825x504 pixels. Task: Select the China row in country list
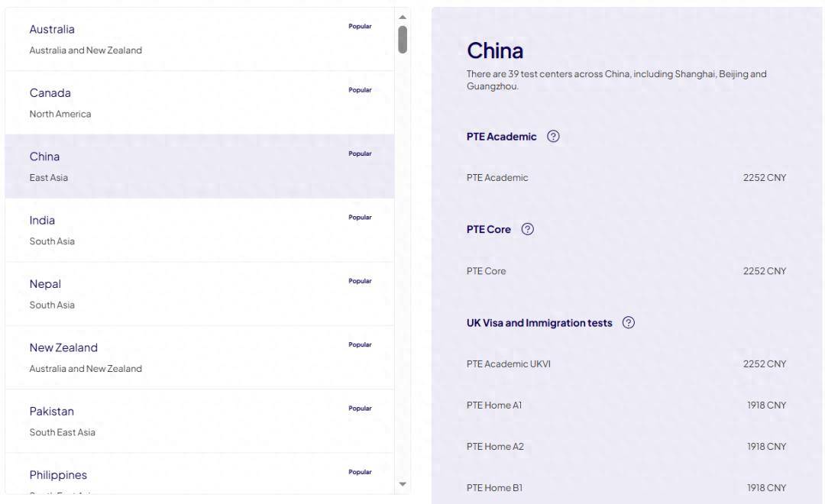coord(199,166)
